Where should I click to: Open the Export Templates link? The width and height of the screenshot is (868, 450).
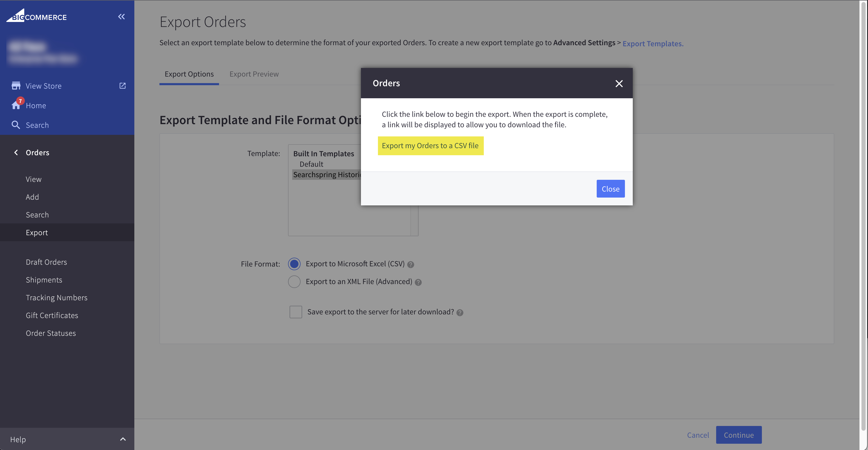click(x=653, y=43)
